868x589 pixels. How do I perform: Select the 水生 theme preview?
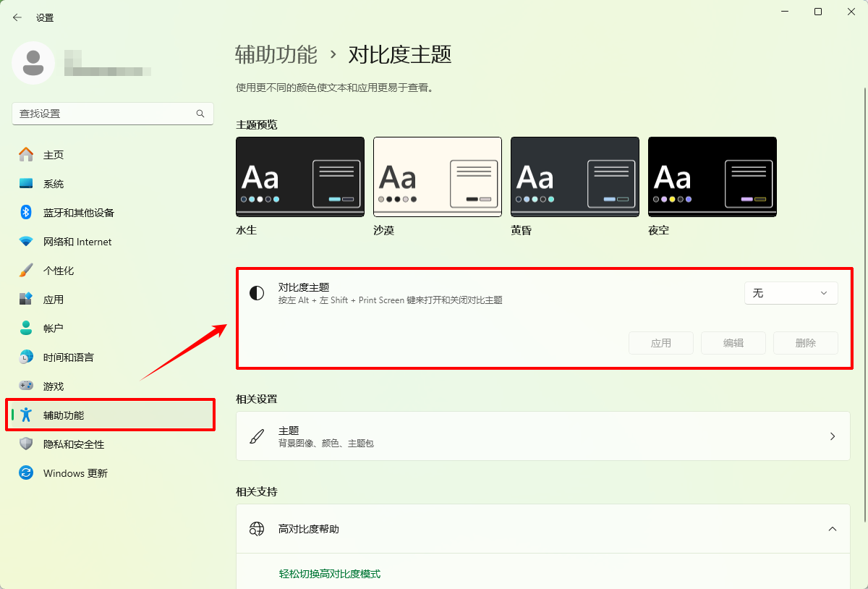300,177
